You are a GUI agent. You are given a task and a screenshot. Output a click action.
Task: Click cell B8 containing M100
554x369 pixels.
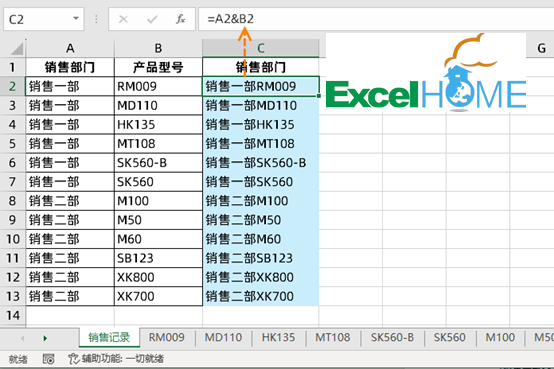tap(158, 201)
